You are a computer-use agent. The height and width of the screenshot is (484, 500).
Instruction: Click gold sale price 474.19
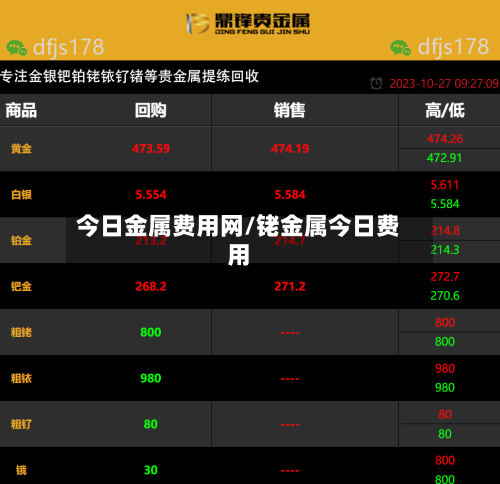[290, 149]
